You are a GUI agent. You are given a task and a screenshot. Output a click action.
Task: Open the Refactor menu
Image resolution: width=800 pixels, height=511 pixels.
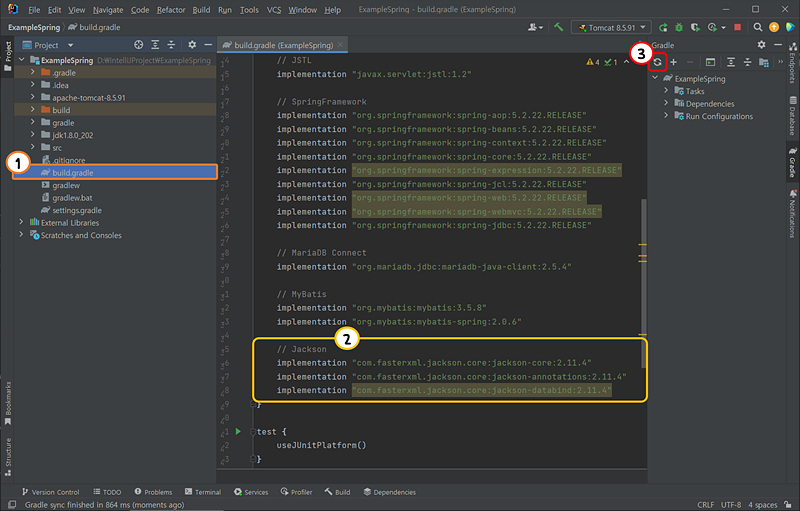[171, 10]
